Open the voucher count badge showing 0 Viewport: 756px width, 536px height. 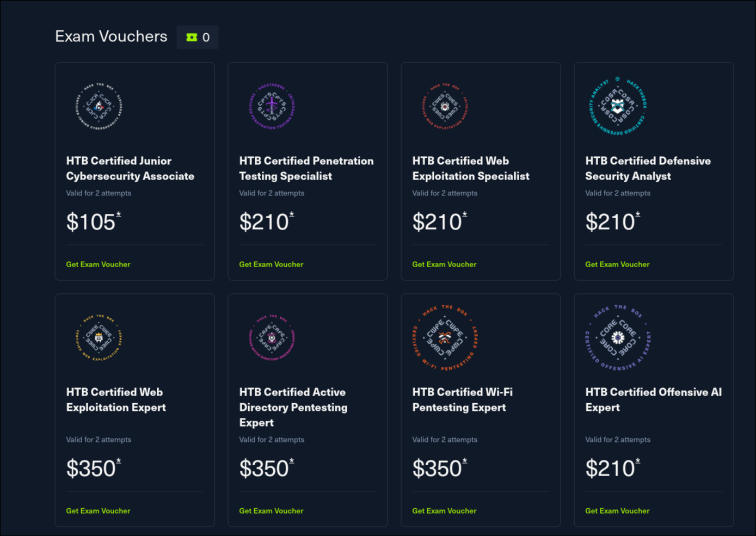(198, 37)
